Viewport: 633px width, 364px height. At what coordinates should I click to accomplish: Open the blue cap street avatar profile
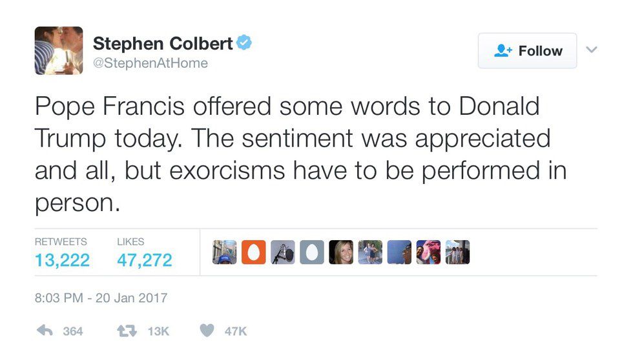(x=225, y=252)
